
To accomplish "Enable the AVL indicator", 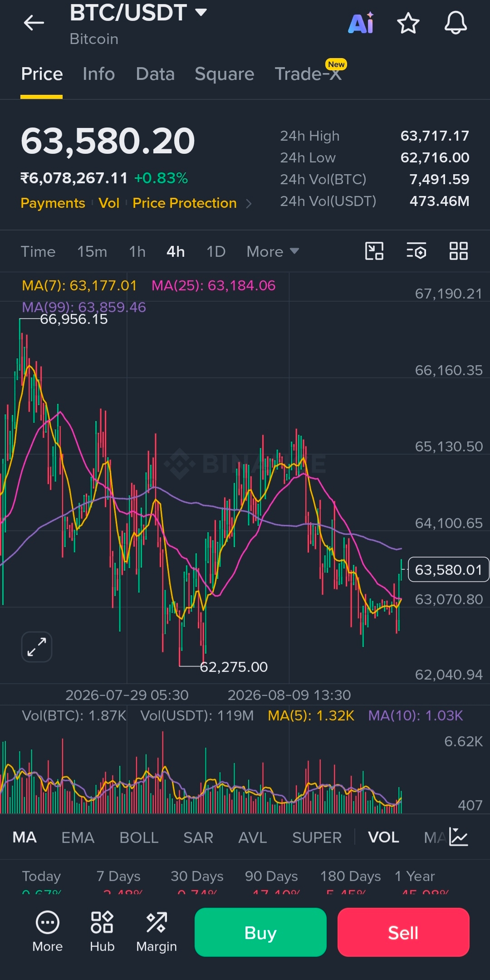I will coord(253,837).
